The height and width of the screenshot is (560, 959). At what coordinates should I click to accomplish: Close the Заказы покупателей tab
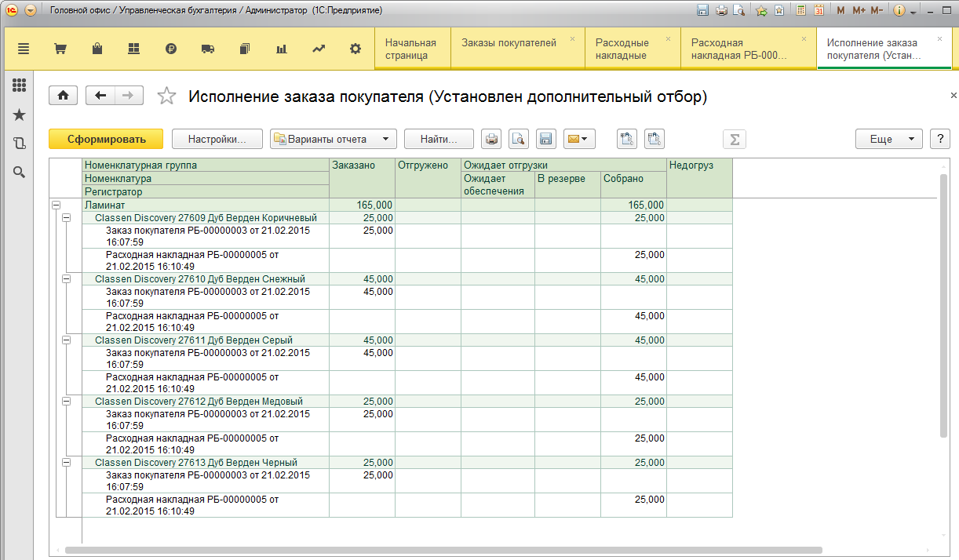[572, 38]
